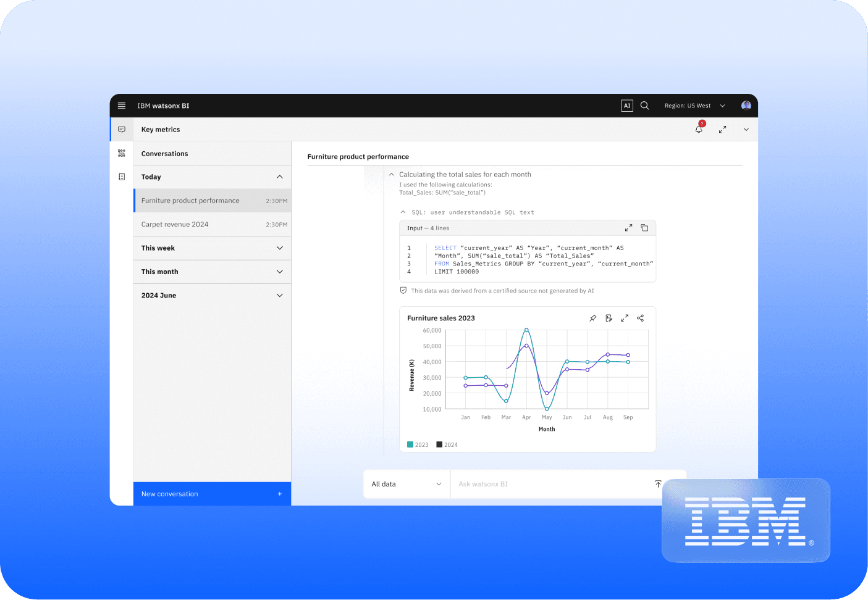Open notifications bell with red badge
The height and width of the screenshot is (600, 868).
tap(699, 128)
